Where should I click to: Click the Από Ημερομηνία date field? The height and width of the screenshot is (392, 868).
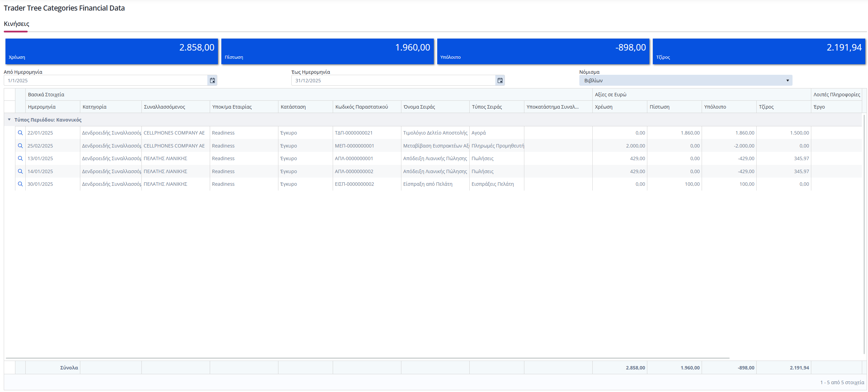pos(106,81)
